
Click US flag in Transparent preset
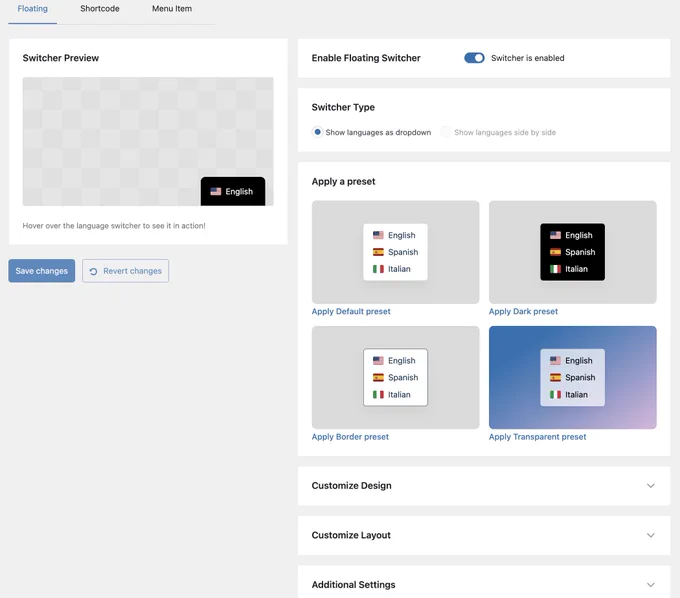point(556,360)
